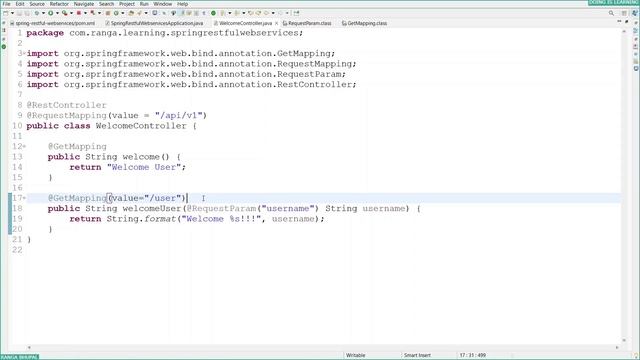Click the green circle icon mid-toolbar
640x360 pixels.
click(x=213, y=13)
